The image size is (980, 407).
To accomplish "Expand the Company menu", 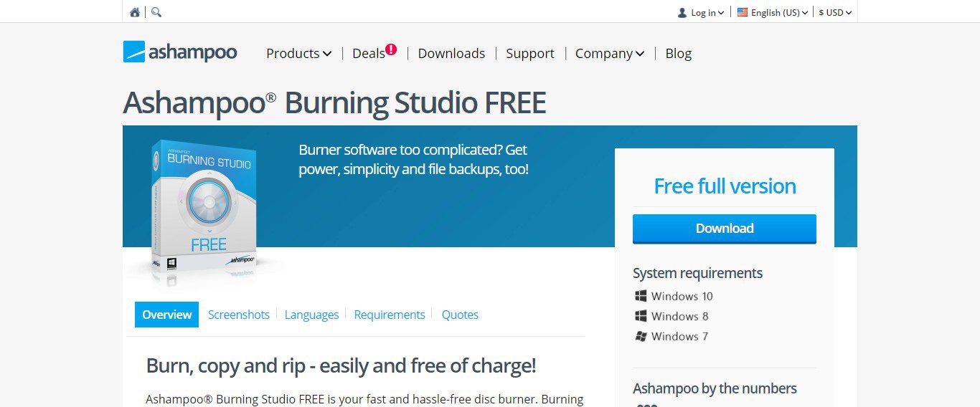I will point(610,53).
